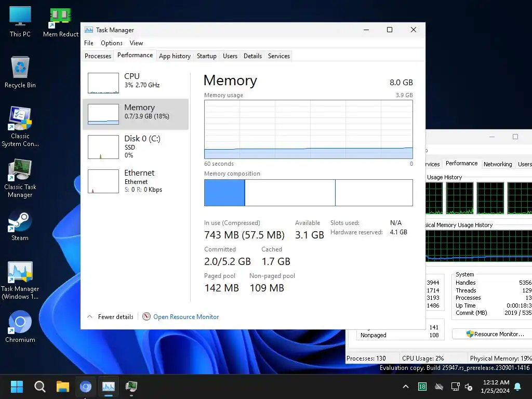Open the Windows Start button
This screenshot has height=399, width=532.
point(17,387)
